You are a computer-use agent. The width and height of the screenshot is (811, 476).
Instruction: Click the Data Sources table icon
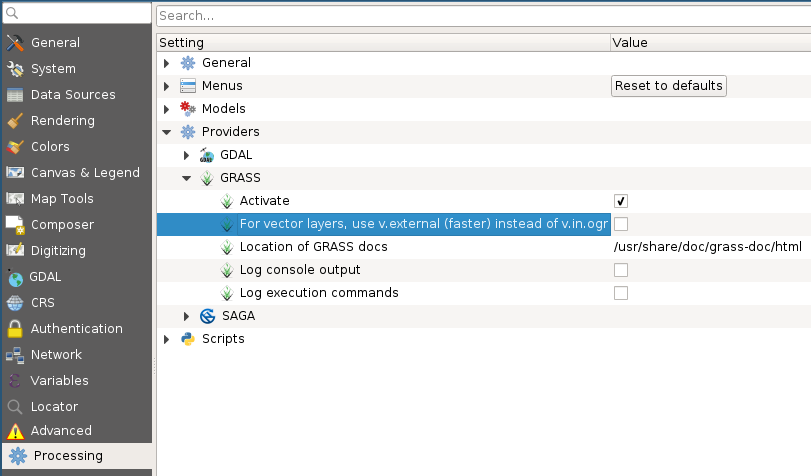(x=15, y=95)
